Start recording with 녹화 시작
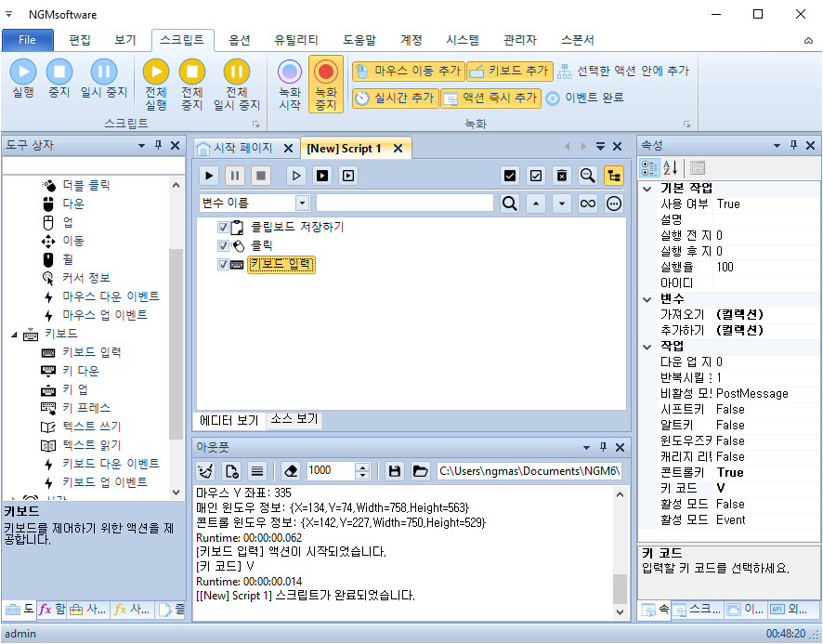Viewport: 823px width, 644px height. pos(290,84)
